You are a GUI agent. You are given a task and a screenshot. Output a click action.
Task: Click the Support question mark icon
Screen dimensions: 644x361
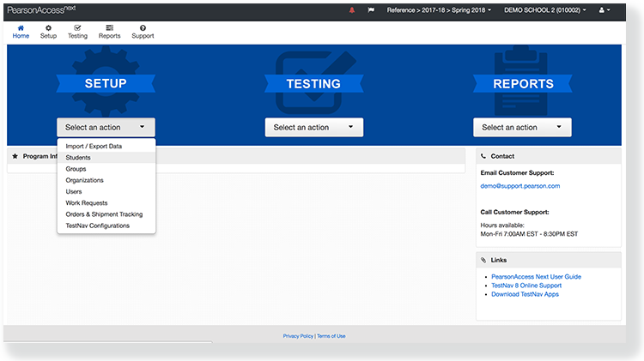tap(143, 28)
